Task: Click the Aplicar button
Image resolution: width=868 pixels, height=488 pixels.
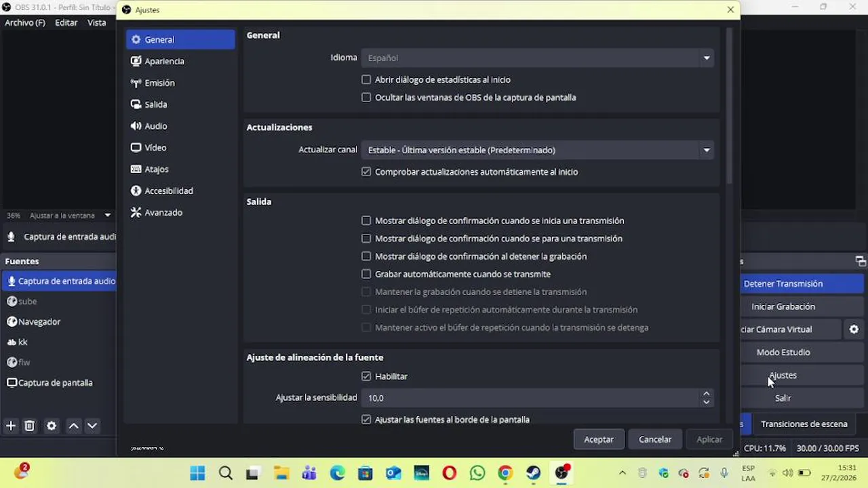Action: (709, 439)
